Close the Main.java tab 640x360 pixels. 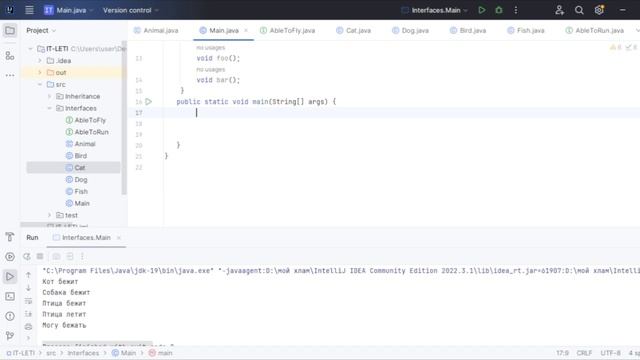point(246,31)
